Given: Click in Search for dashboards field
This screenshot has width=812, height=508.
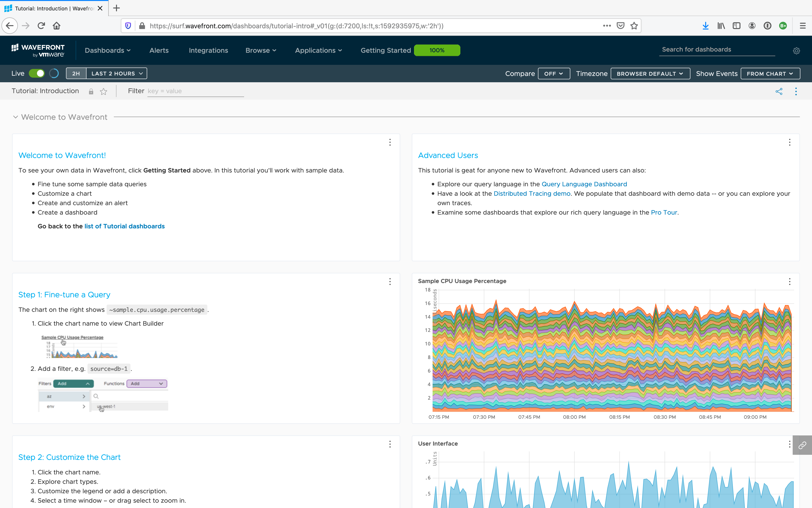Looking at the screenshot, I should (717, 50).
